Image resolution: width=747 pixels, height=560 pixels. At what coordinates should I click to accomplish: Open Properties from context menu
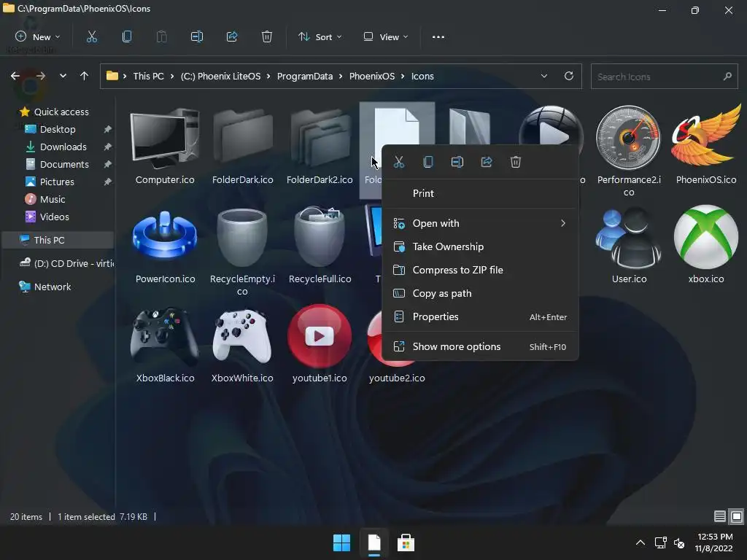click(x=480, y=316)
